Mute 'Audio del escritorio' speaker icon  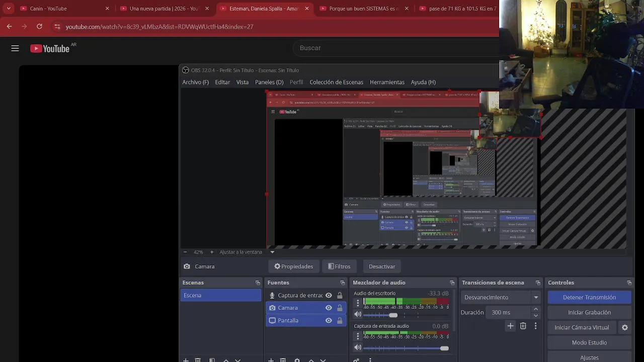358,314
